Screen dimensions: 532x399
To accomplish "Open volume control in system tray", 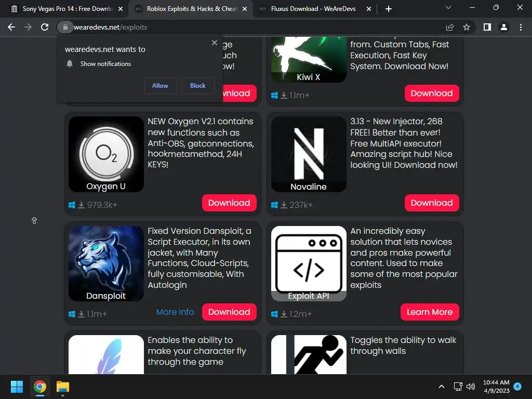I will coord(471,387).
